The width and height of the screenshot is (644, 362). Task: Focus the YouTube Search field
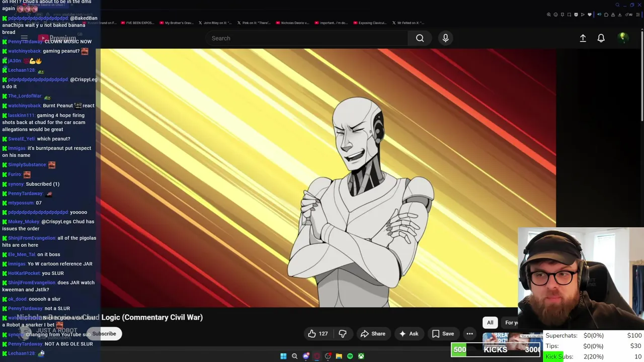click(x=307, y=38)
